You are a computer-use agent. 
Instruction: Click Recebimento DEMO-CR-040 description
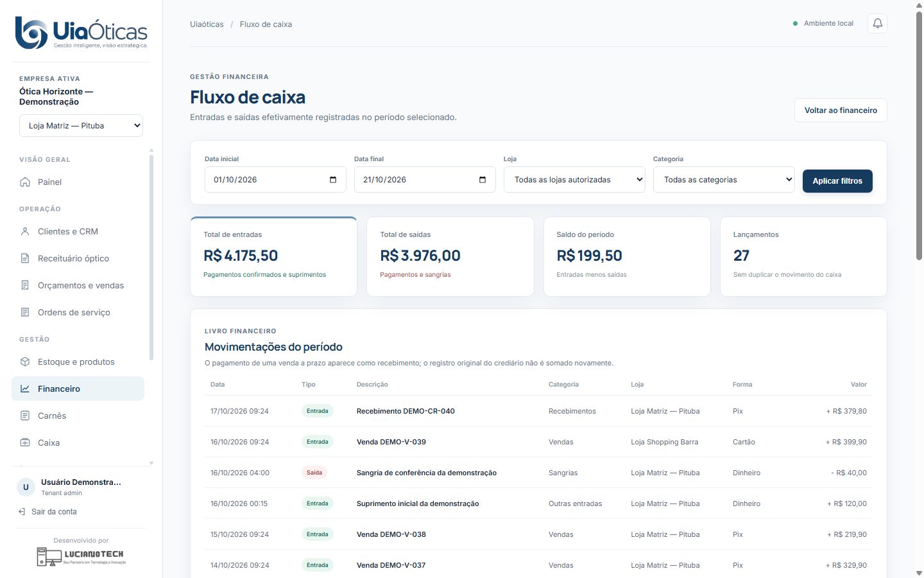(406, 411)
